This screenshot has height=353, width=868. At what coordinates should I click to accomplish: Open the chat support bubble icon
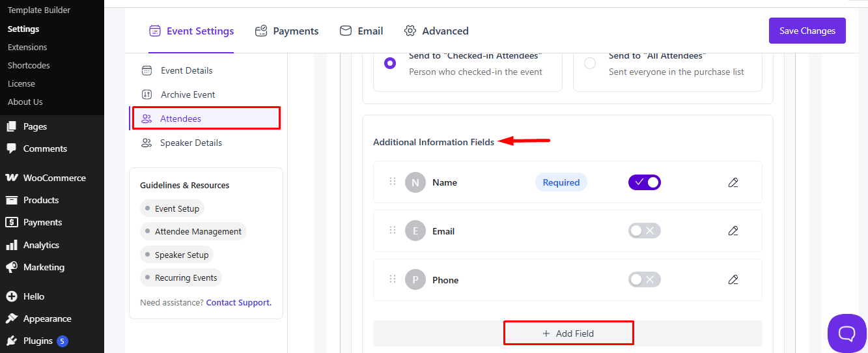847,333
